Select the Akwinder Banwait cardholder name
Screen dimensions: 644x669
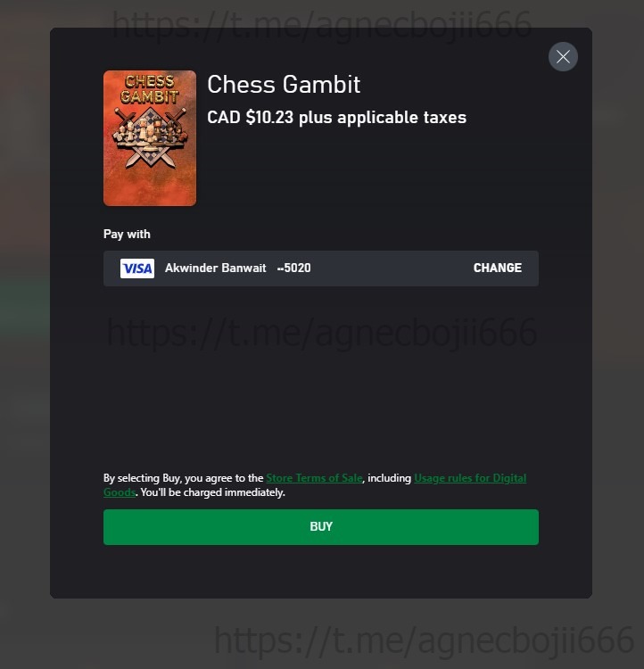216,268
